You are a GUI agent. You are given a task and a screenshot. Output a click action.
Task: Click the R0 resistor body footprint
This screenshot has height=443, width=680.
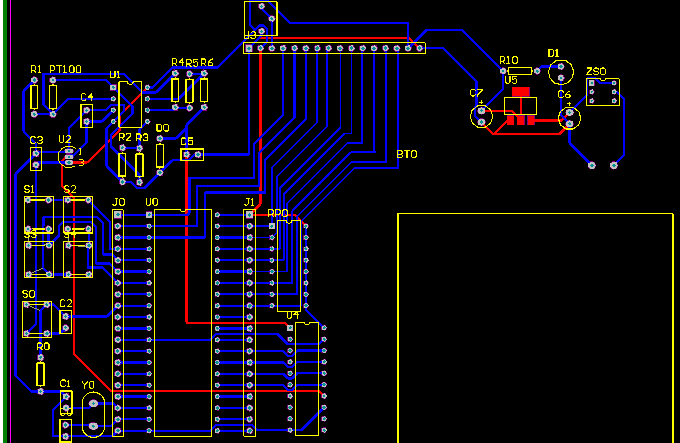click(x=40, y=374)
